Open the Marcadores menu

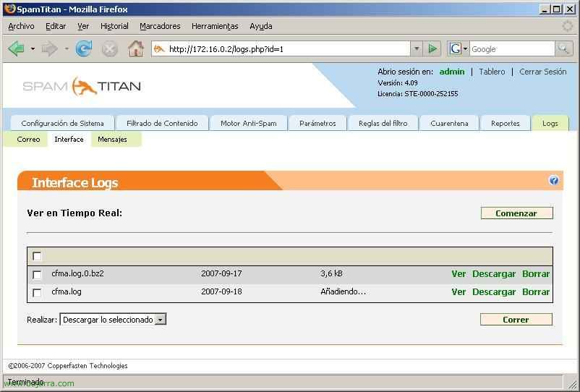[160, 26]
